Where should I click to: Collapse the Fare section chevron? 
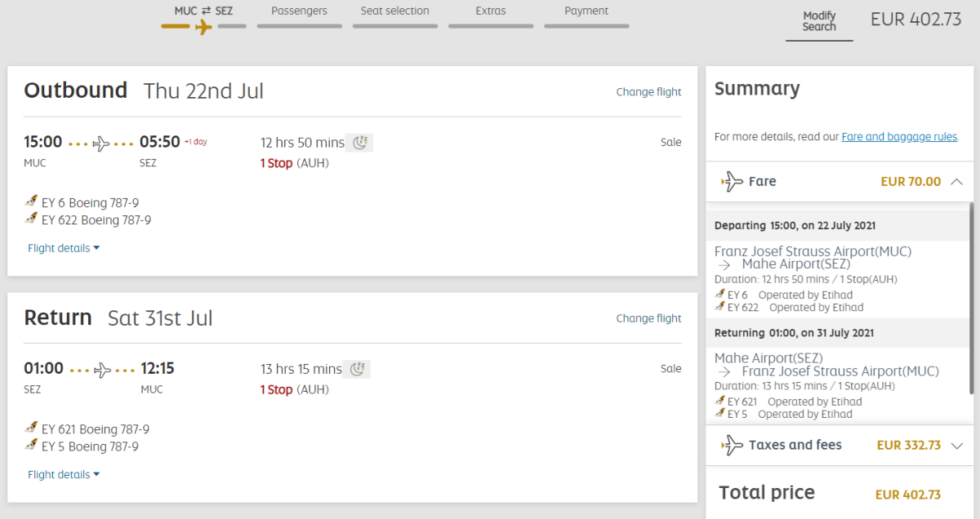click(x=957, y=182)
